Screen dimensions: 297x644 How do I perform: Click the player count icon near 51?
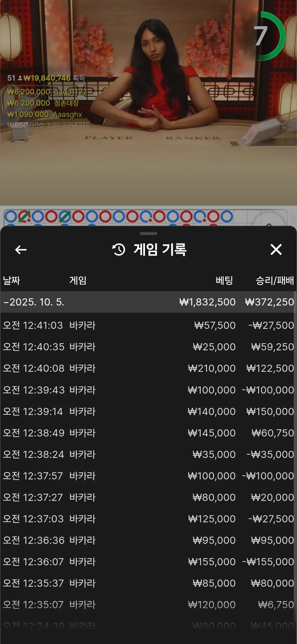20,78
